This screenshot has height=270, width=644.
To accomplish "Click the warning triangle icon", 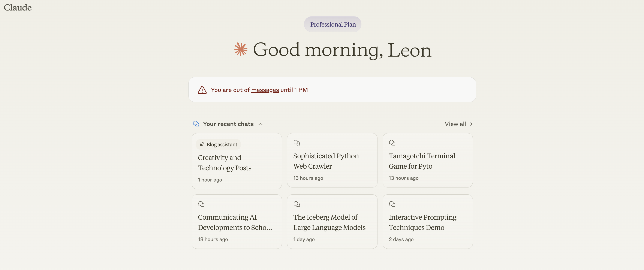I will click(x=202, y=90).
